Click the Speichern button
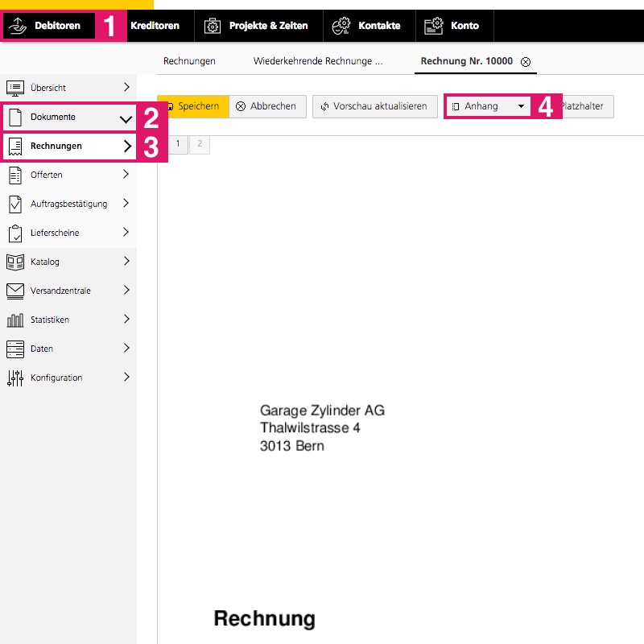Image resolution: width=644 pixels, height=644 pixels. pos(192,106)
